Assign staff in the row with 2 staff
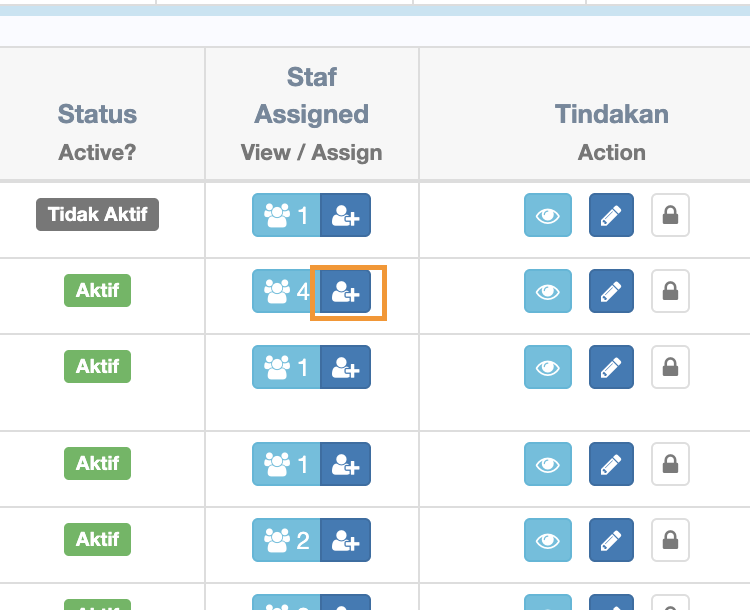Viewport: 750px width, 610px height. point(346,541)
